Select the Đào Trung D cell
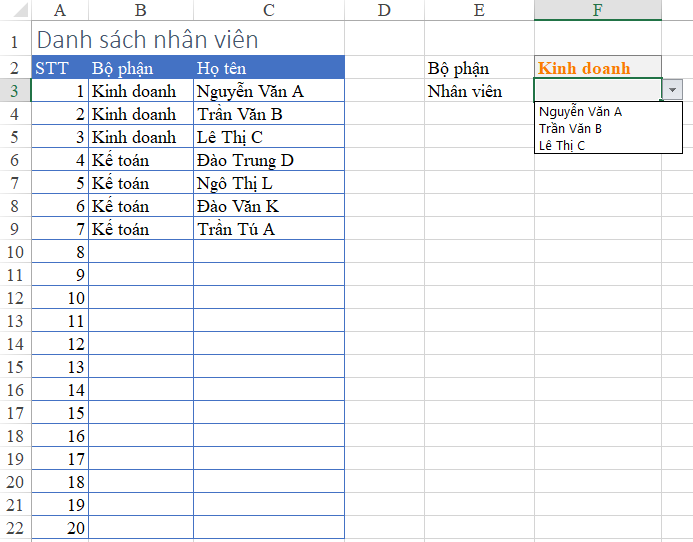Viewport: 693px width, 542px height. pos(269,160)
